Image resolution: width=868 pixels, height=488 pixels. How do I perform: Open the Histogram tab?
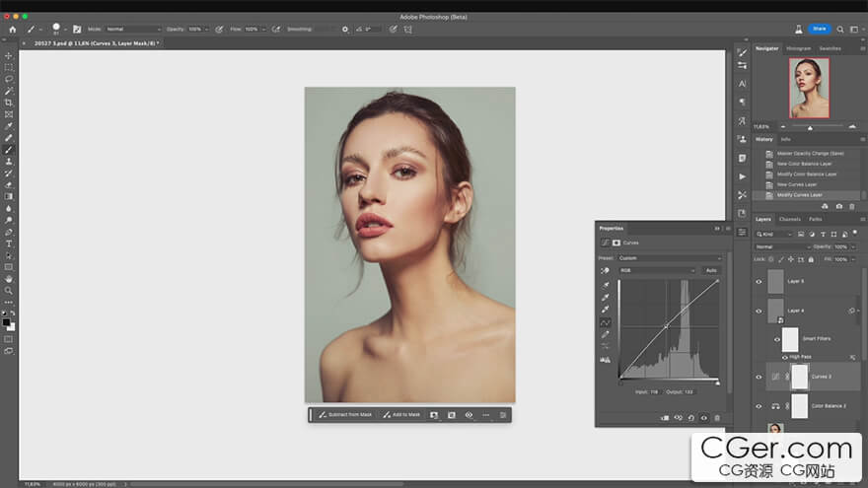pyautogui.click(x=799, y=48)
